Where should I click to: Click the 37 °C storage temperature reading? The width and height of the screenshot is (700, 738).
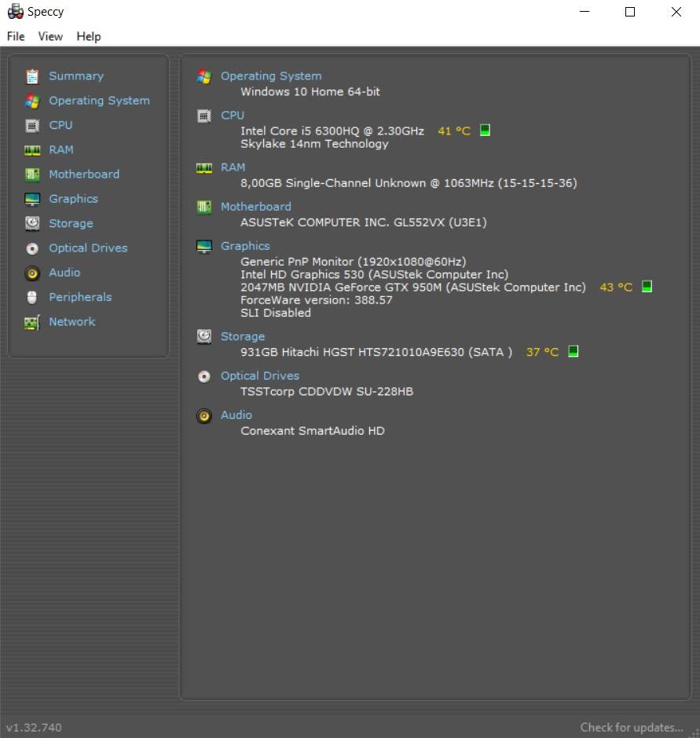(x=542, y=352)
